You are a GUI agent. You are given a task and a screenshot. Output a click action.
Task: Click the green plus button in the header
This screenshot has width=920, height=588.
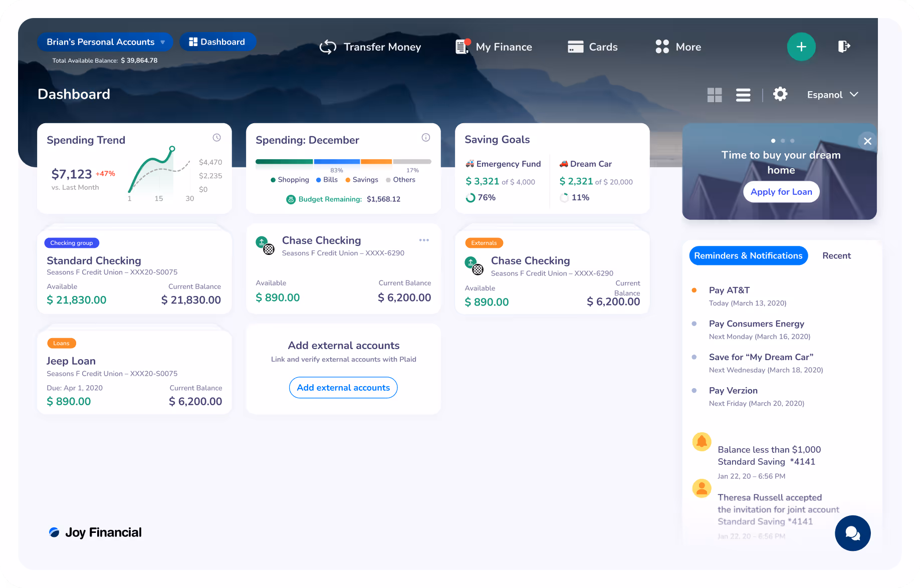point(801,47)
